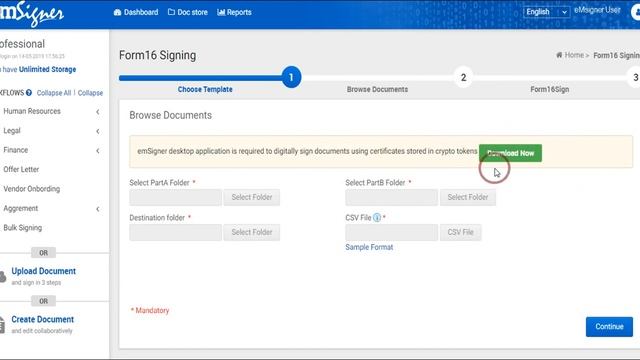This screenshot has width=640, height=360.
Task: Expand the Legal workflow group
Action: 51,131
